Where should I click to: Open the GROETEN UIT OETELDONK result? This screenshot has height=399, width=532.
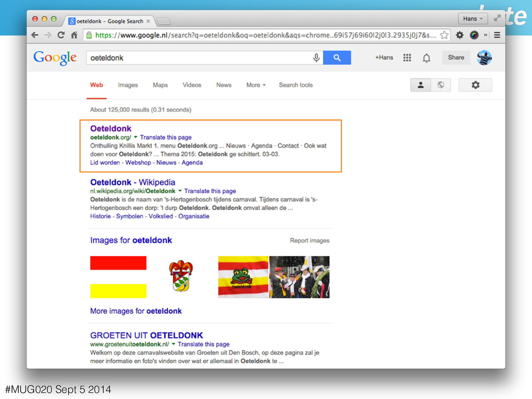[146, 335]
